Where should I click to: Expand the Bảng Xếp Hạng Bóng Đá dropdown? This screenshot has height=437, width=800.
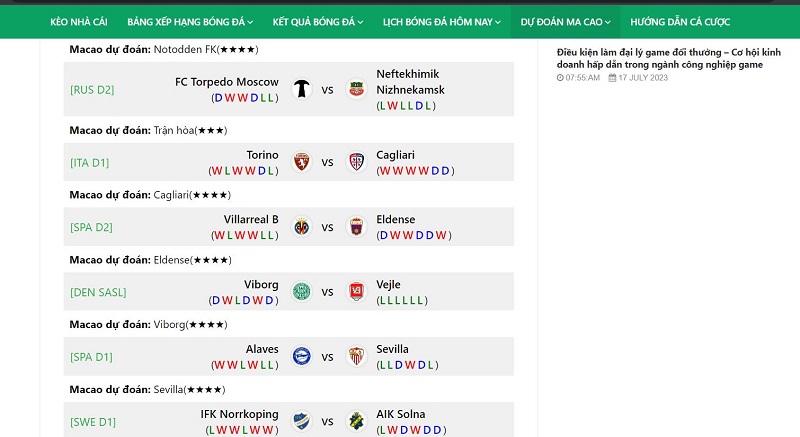190,22
